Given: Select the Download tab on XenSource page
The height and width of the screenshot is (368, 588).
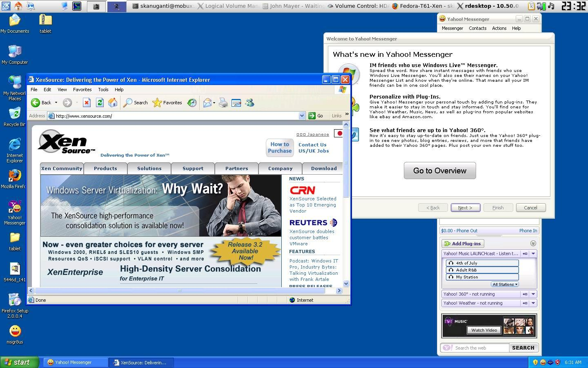Looking at the screenshot, I should (x=324, y=168).
